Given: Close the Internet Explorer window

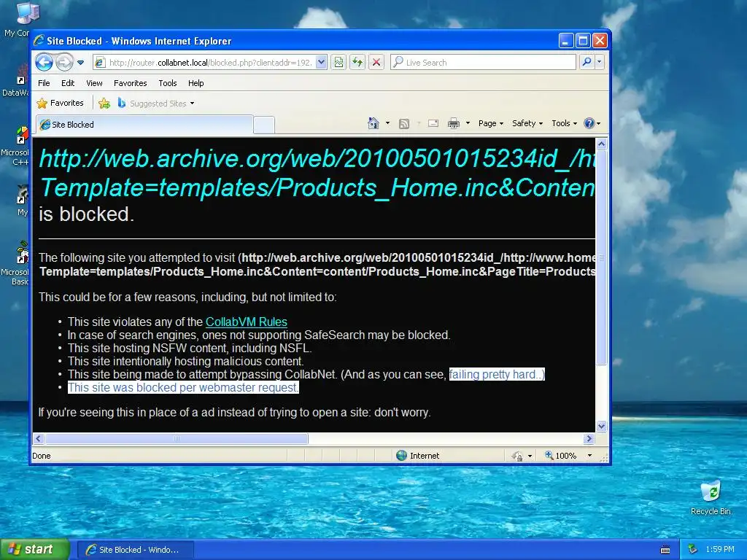Looking at the screenshot, I should click(x=600, y=41).
